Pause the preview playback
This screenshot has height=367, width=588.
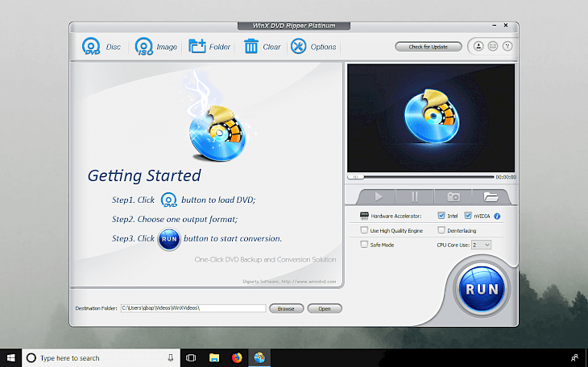tap(415, 197)
